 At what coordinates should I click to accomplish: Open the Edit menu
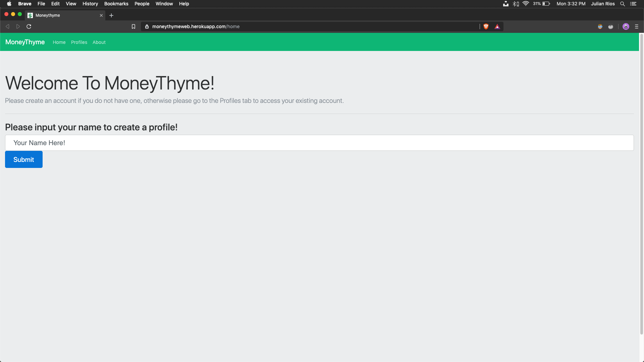(x=55, y=4)
